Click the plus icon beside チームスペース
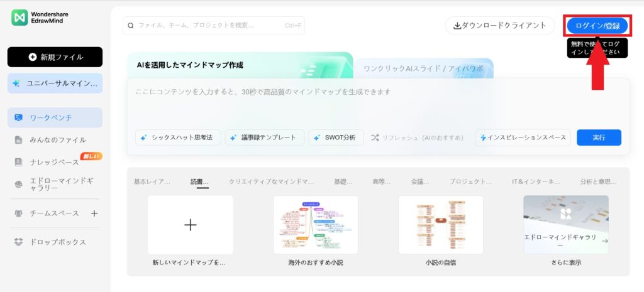Screen dimensions: 644x292 coord(94,214)
